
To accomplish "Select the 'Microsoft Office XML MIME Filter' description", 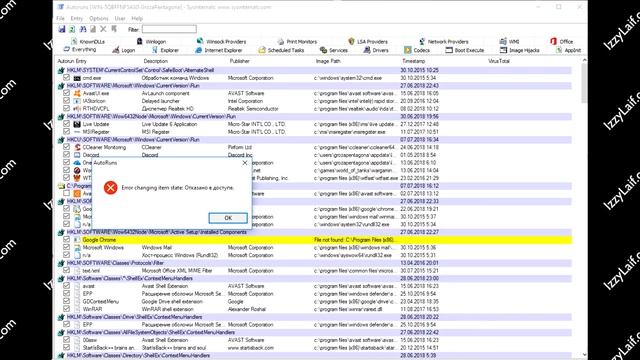I will [x=177, y=271].
